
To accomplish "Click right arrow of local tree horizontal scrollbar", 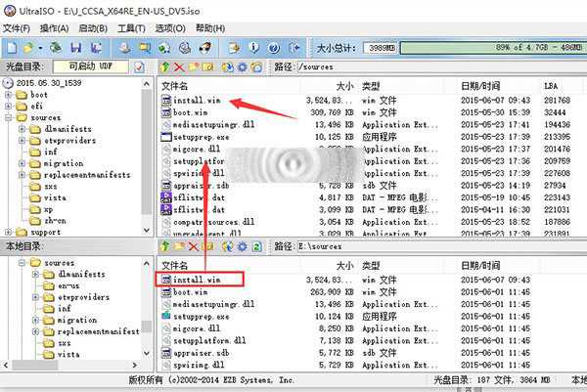I will click(x=135, y=365).
